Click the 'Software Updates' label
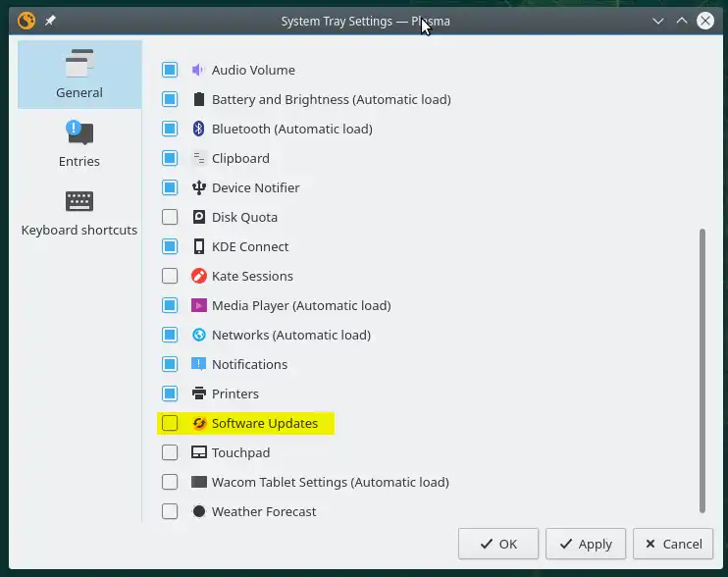This screenshot has width=728, height=577. point(265,423)
